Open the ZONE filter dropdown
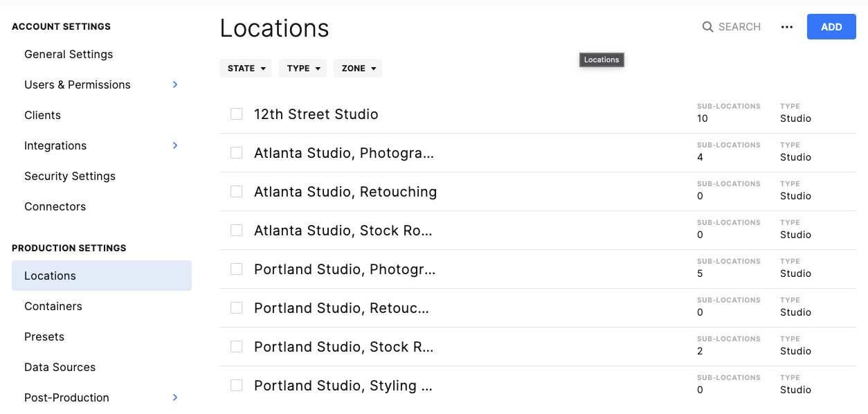Screen dimensions: 868x414 tap(357, 68)
